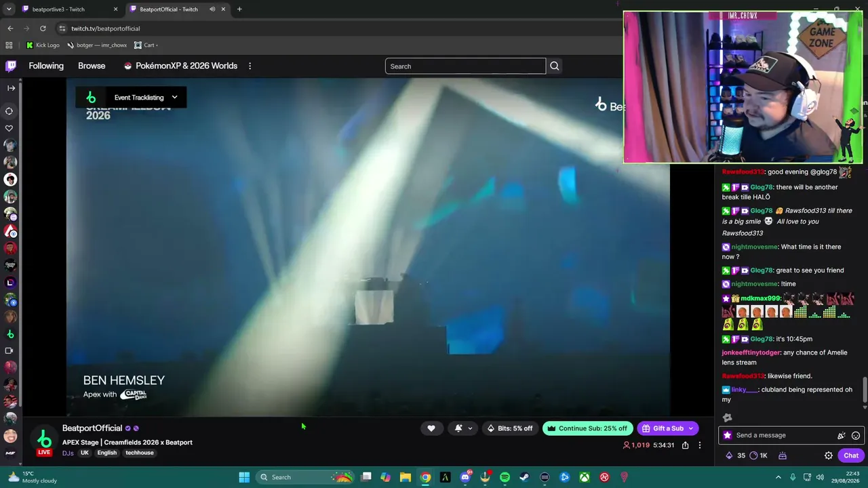Image resolution: width=868 pixels, height=488 pixels.
Task: Open a new browser tab
Action: (x=239, y=9)
